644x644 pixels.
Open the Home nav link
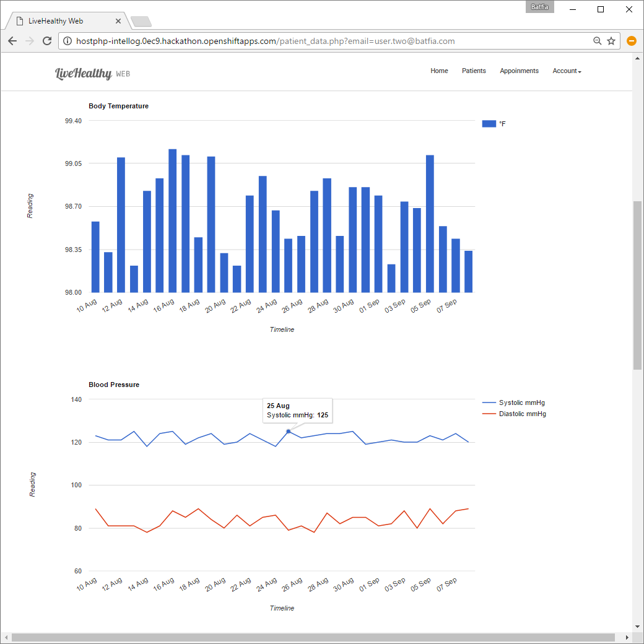pos(439,71)
